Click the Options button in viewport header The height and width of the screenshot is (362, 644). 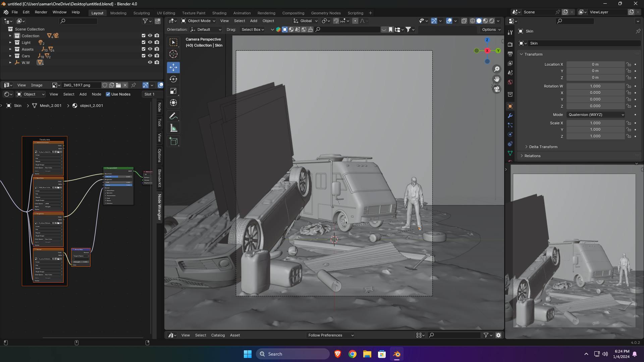[491, 29]
